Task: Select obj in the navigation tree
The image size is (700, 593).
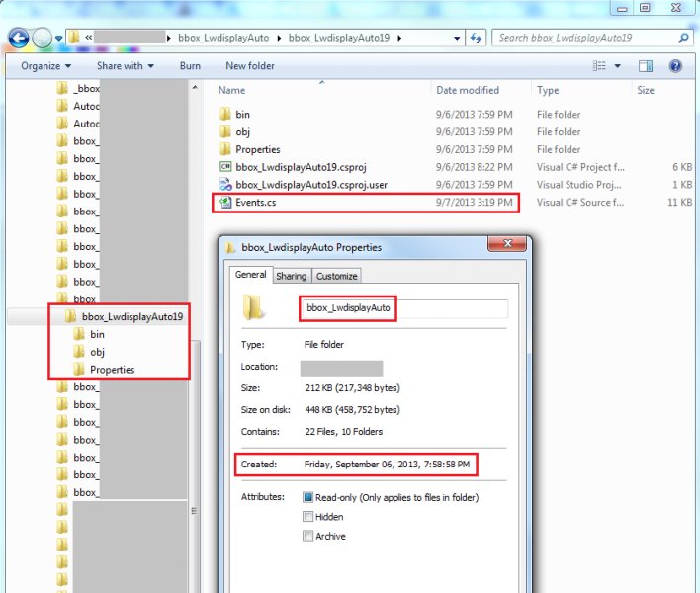Action: [97, 352]
